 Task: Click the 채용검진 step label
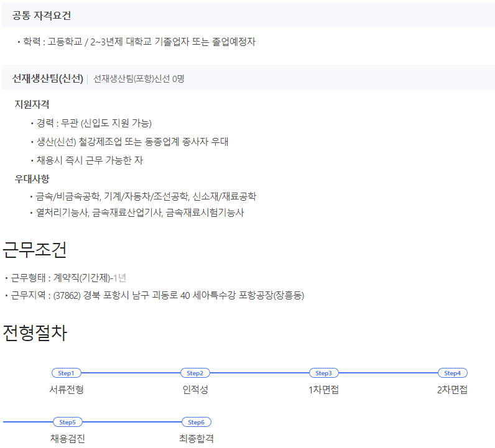67,439
